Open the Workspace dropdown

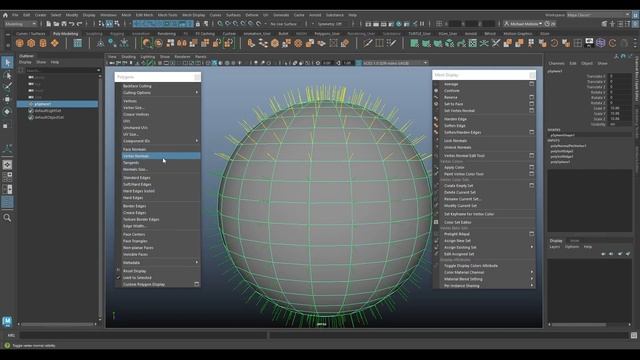(x=598, y=15)
